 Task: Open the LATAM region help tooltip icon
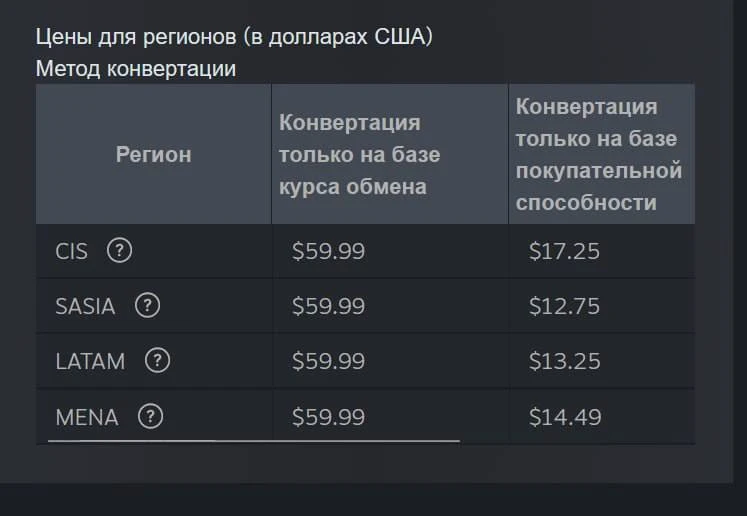[157, 361]
